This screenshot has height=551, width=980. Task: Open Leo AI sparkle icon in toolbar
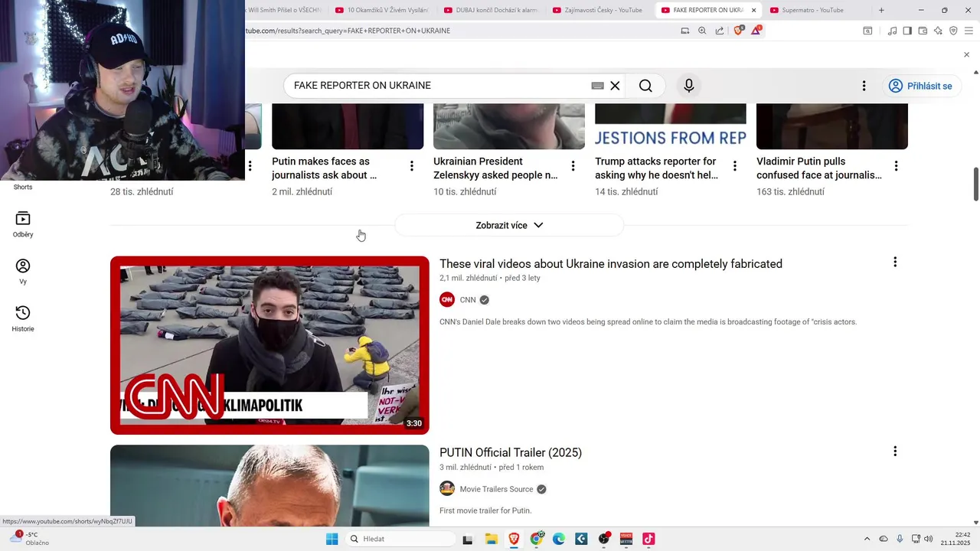click(938, 31)
